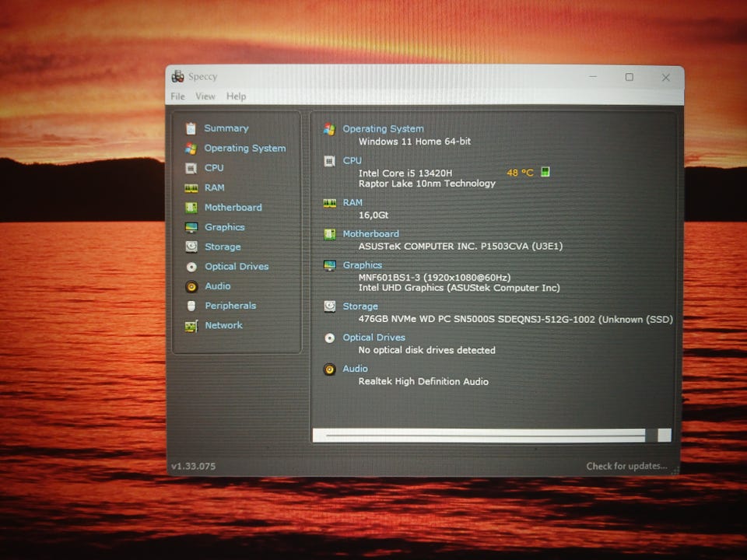
Task: Select Storage in the sidebar list
Action: point(223,247)
